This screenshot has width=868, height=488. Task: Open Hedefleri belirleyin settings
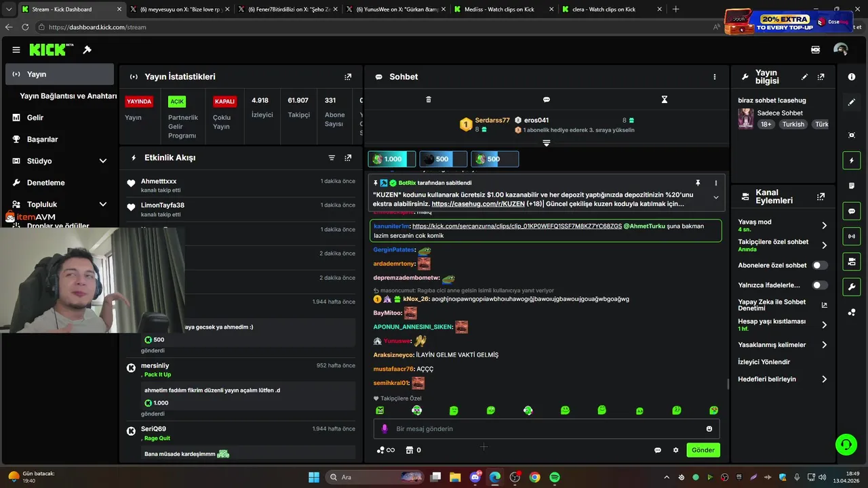pos(783,379)
